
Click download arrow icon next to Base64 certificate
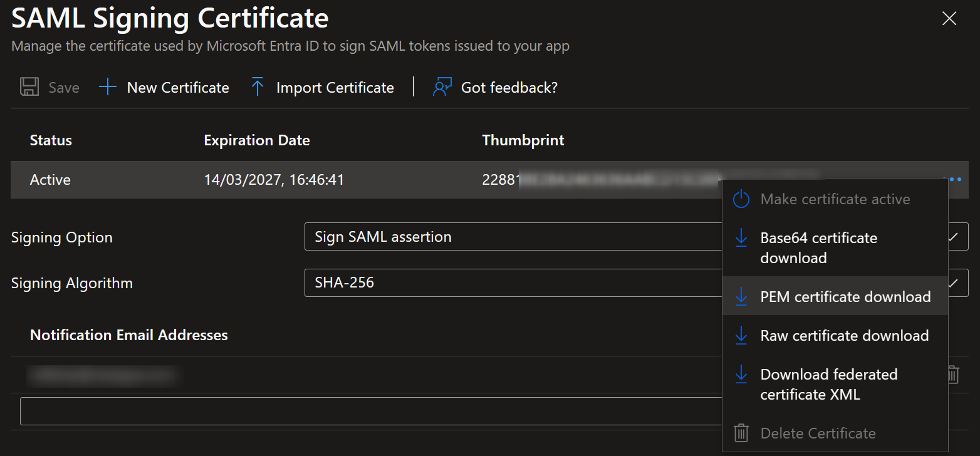741,238
